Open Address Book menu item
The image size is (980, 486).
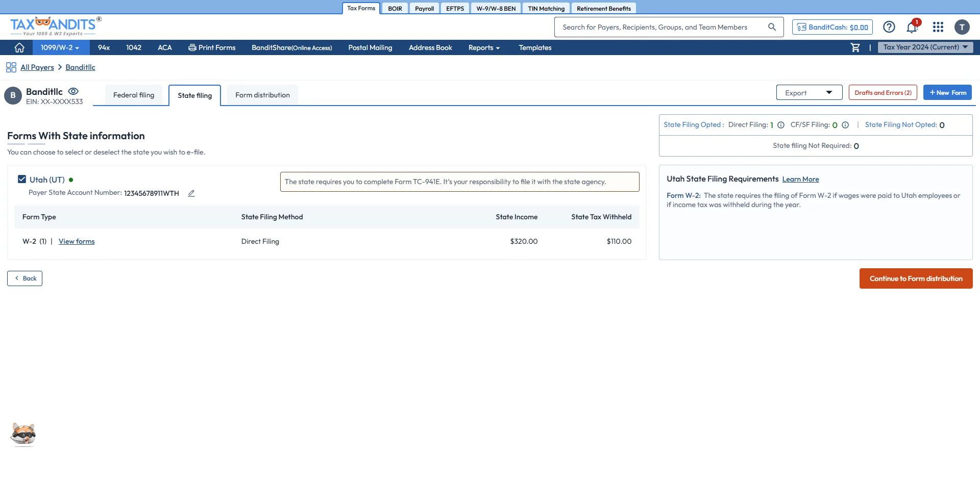coord(430,47)
